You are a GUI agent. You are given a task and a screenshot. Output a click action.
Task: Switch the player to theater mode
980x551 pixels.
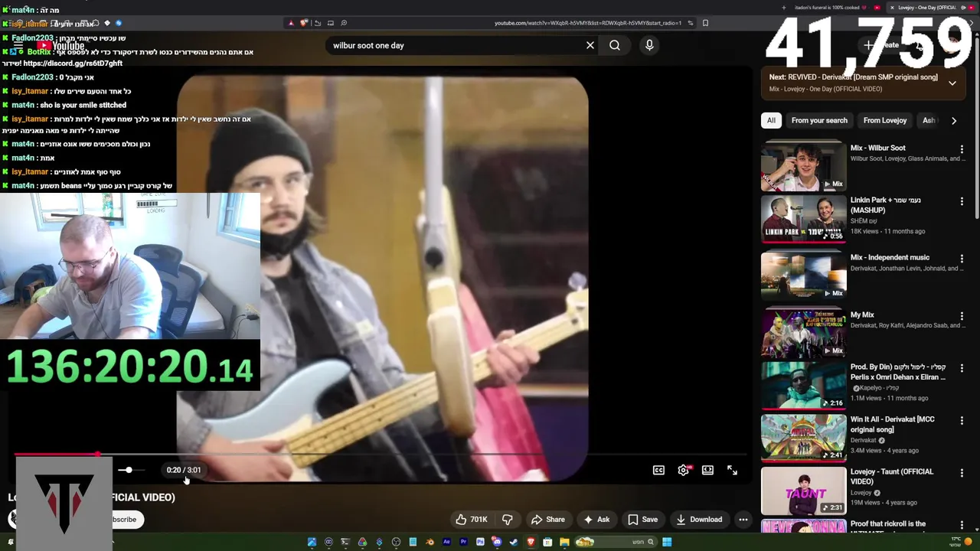point(707,470)
